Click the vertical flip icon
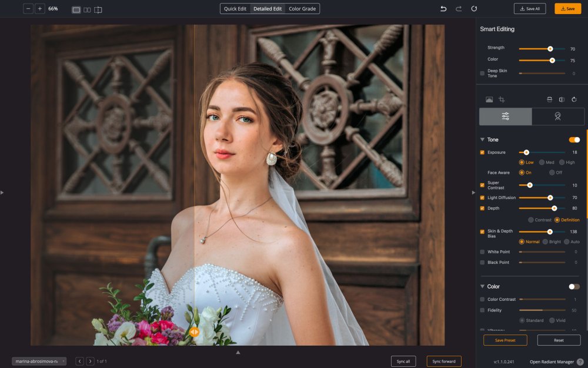The width and height of the screenshot is (588, 368). click(x=549, y=100)
